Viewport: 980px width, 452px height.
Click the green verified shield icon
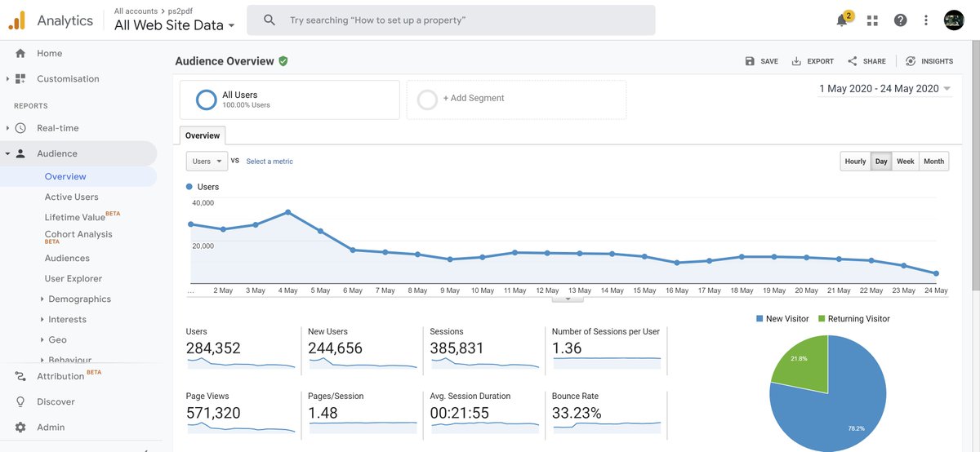(283, 60)
